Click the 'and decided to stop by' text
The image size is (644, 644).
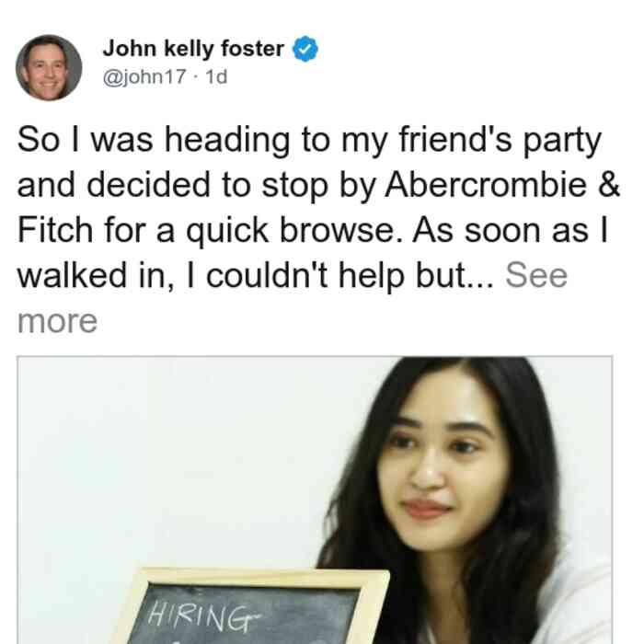tap(197, 186)
